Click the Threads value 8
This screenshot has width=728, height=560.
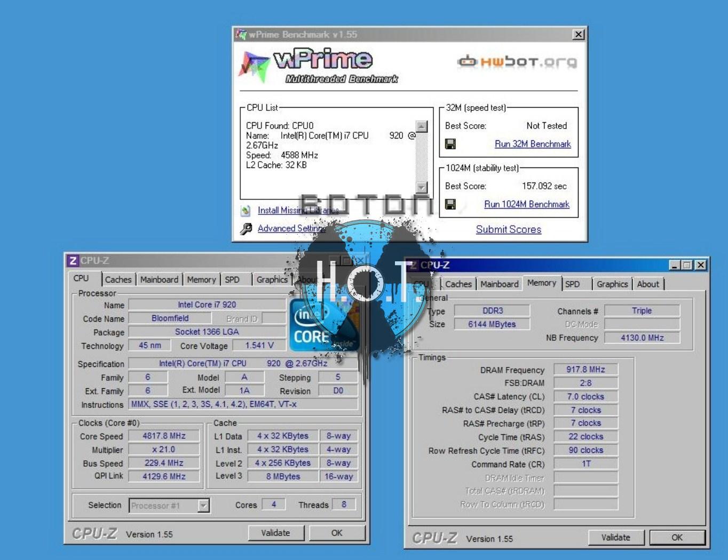[x=344, y=505]
